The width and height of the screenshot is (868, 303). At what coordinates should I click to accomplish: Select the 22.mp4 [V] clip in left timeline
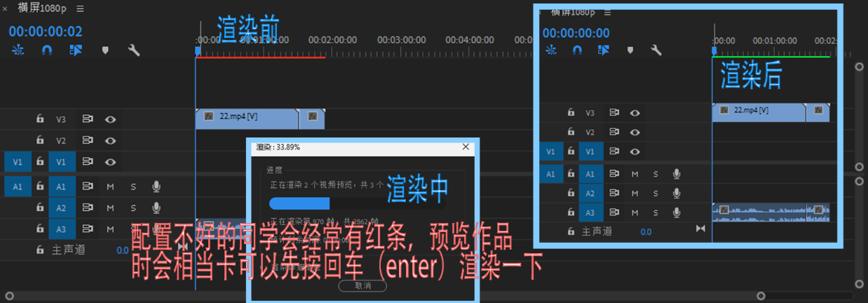click(247, 117)
